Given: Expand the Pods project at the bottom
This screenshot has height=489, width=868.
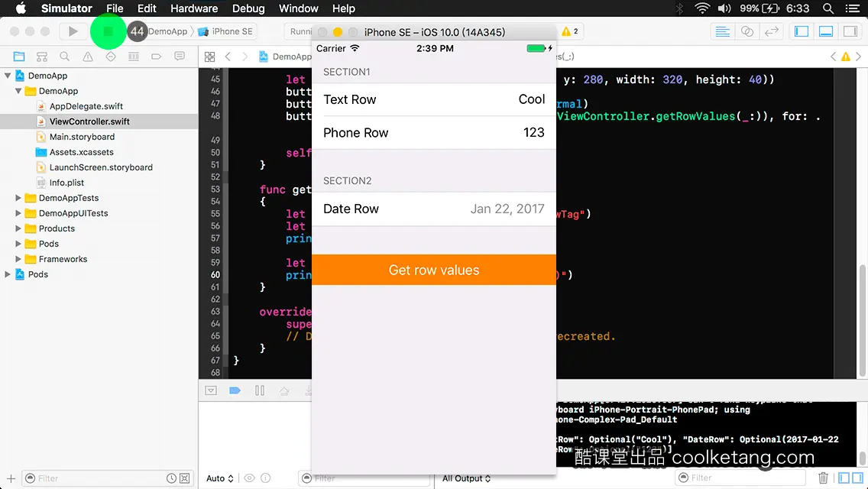Looking at the screenshot, I should [x=8, y=274].
